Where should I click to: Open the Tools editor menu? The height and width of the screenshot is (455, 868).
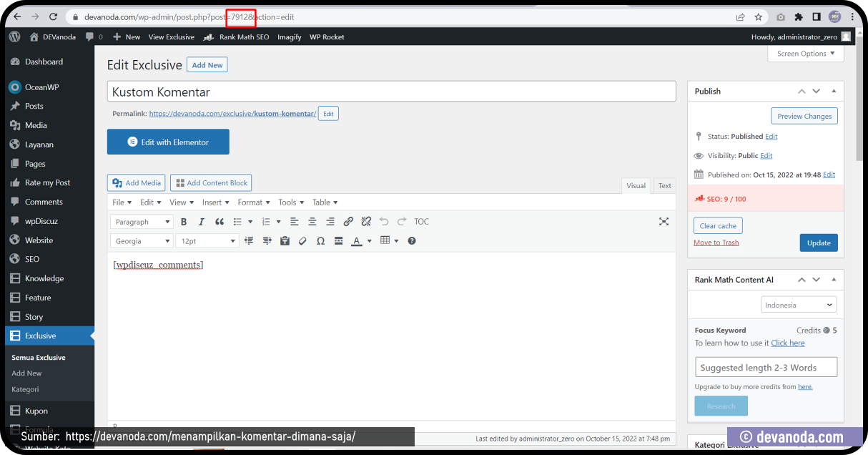click(x=291, y=202)
